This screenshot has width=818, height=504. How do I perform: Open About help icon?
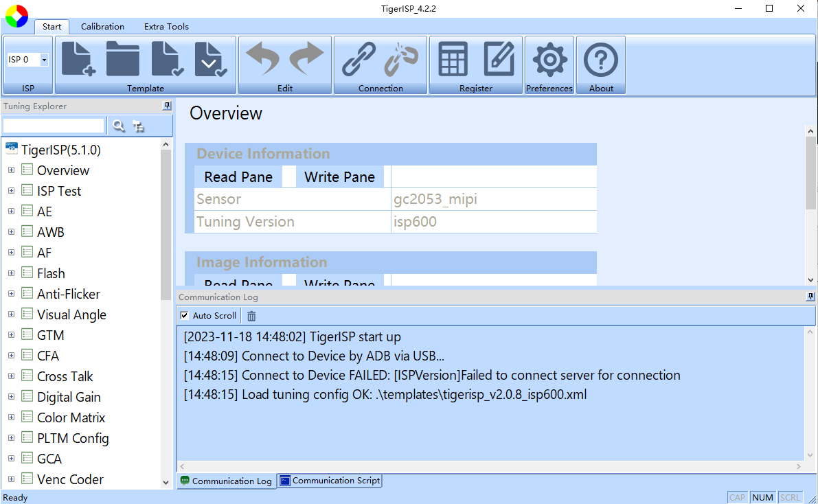(601, 60)
